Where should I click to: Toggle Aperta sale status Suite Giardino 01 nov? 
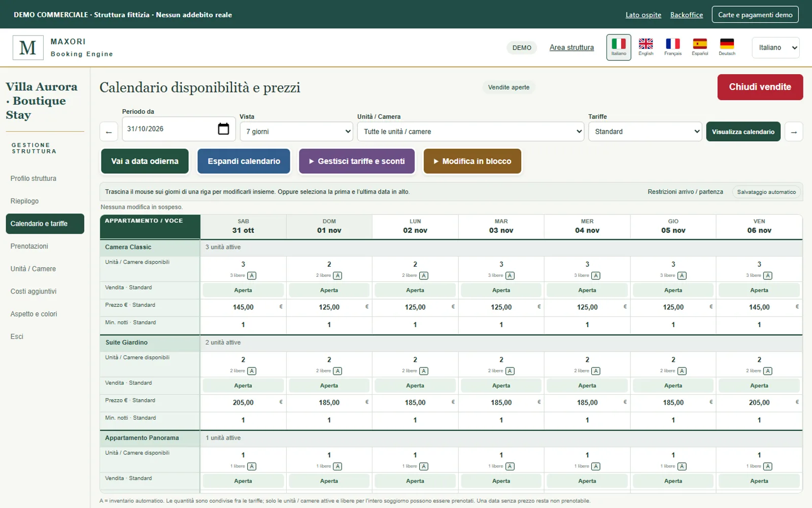click(x=329, y=386)
